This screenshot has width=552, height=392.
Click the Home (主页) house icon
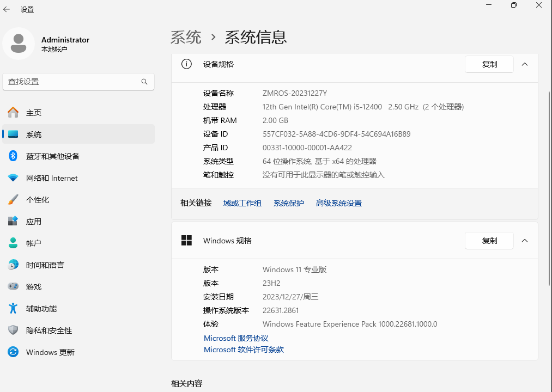click(x=13, y=112)
